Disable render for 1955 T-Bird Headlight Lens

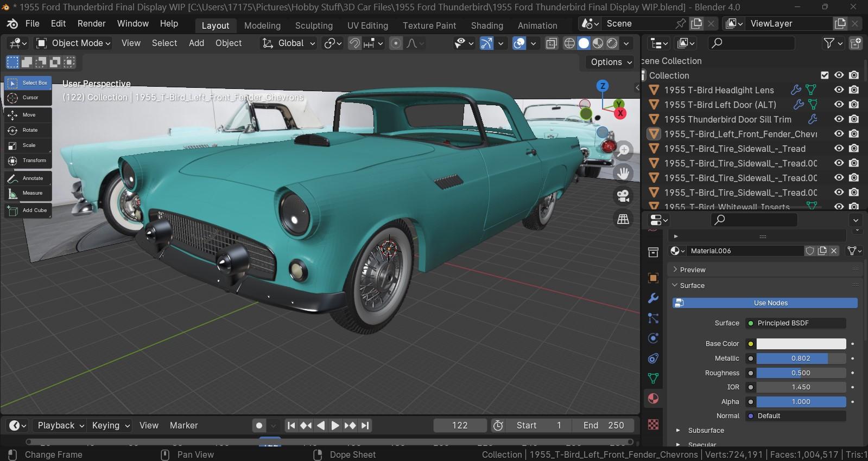[854, 90]
